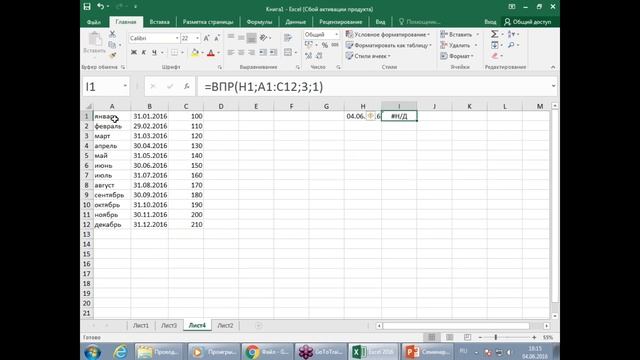The width and height of the screenshot is (640, 360).
Task: Click the Save icon in the title bar
Action: [87, 7]
